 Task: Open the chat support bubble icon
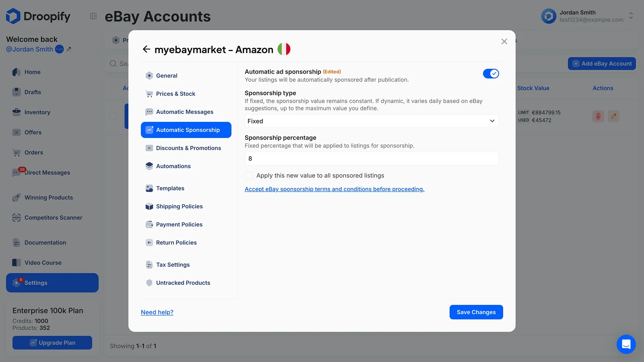[626, 344]
